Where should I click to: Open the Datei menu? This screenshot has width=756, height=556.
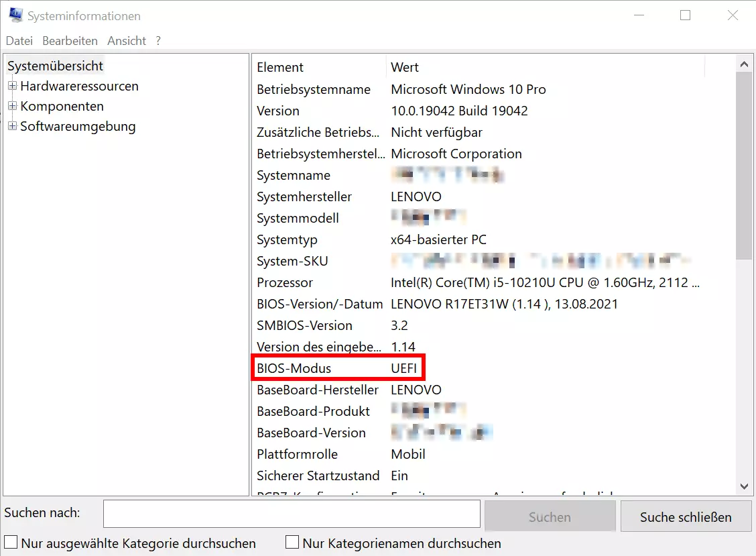19,41
